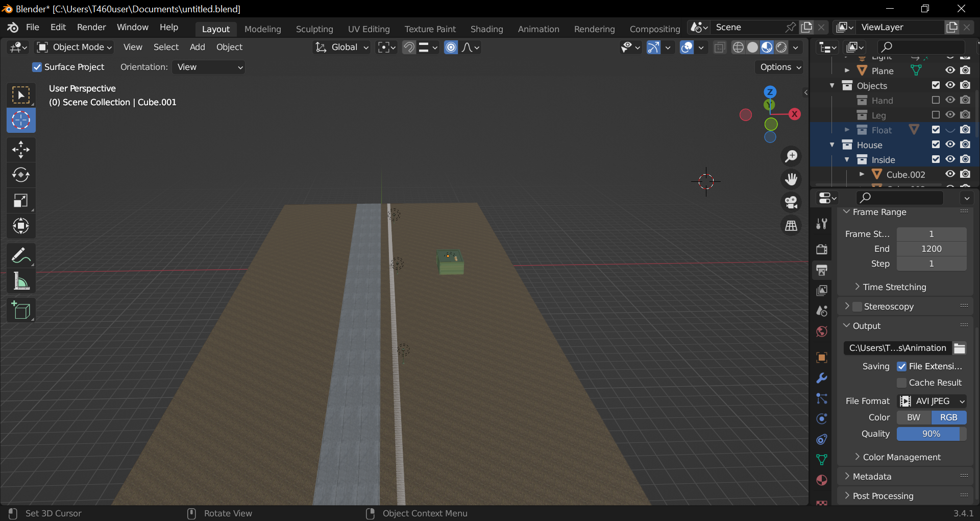This screenshot has height=521, width=980.
Task: Select RGB color mode
Action: click(x=949, y=417)
